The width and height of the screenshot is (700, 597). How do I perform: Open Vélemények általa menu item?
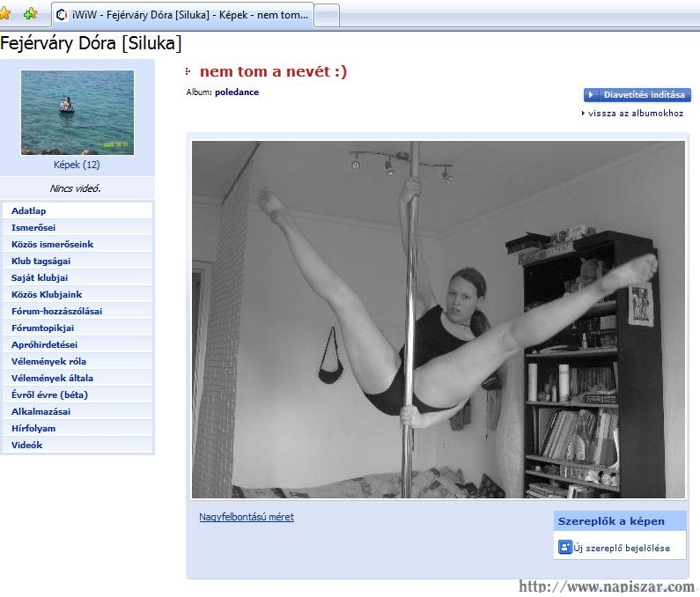(x=77, y=379)
